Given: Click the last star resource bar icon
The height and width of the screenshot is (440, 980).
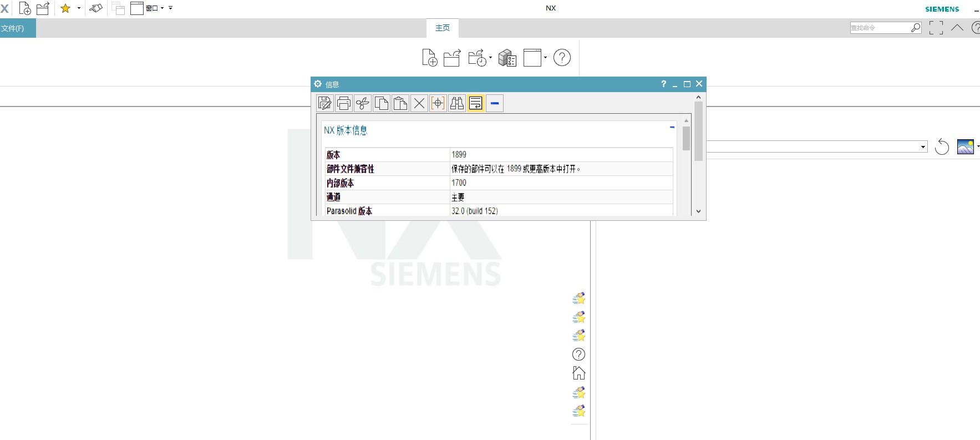Looking at the screenshot, I should pos(579,411).
